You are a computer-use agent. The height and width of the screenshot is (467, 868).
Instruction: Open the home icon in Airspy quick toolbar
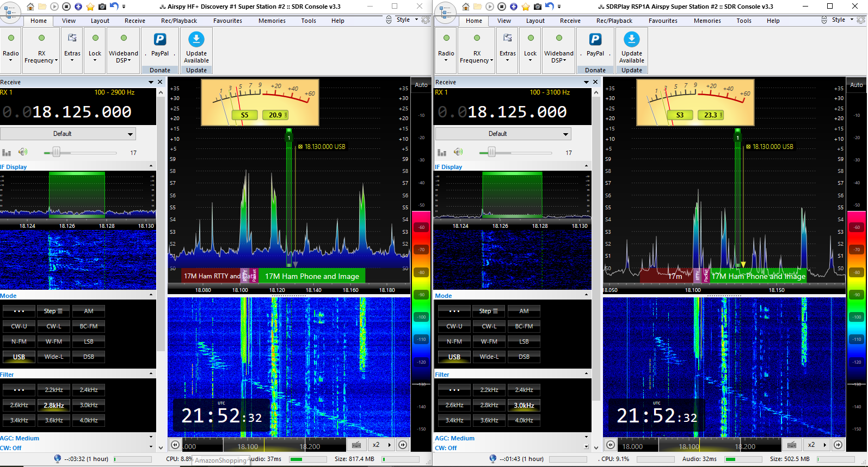click(x=30, y=7)
